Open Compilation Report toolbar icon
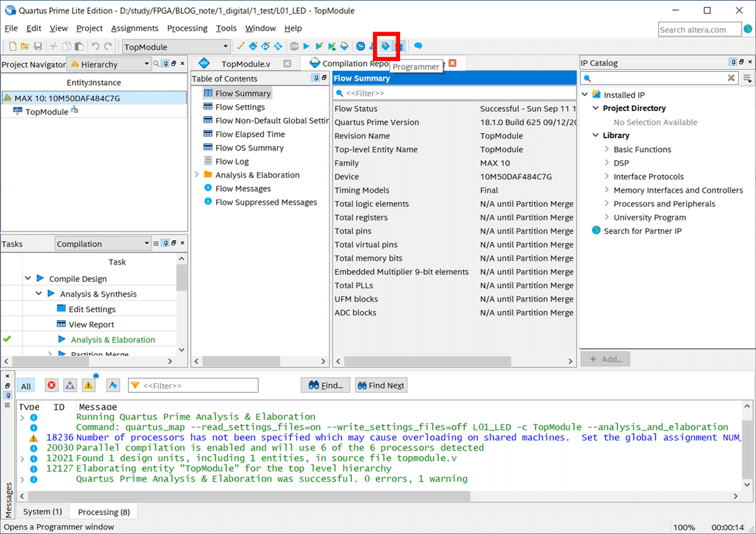Screen dimensions: 756x534 click(344, 46)
